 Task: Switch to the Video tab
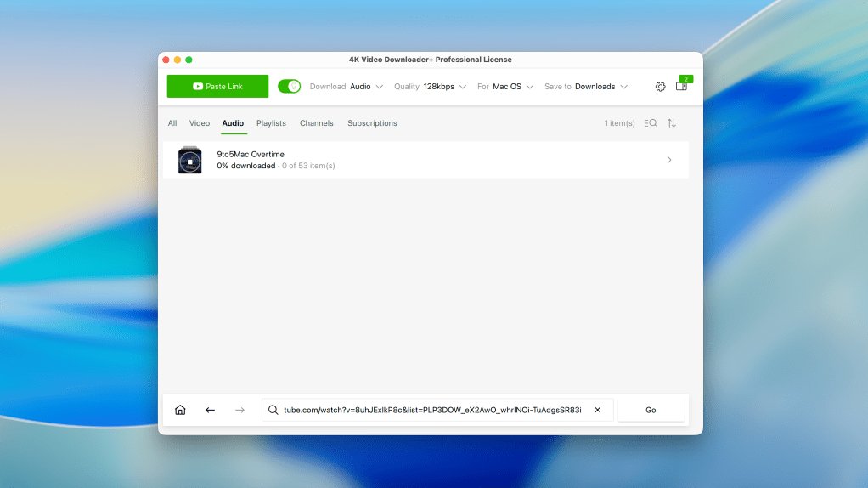(200, 123)
